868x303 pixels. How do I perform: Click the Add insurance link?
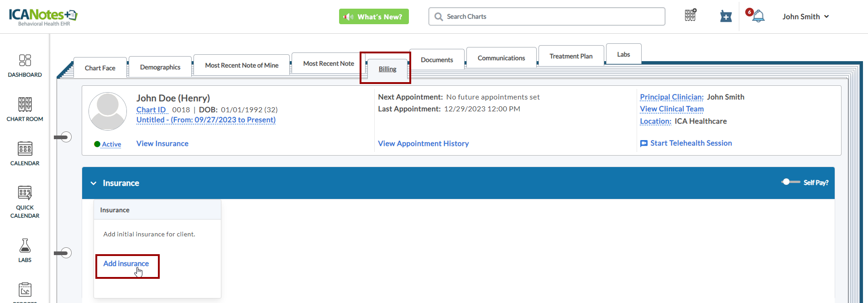coord(126,264)
